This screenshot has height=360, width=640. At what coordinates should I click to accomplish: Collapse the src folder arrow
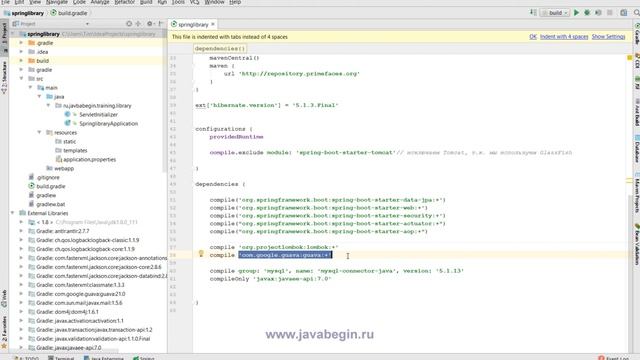coord(21,78)
